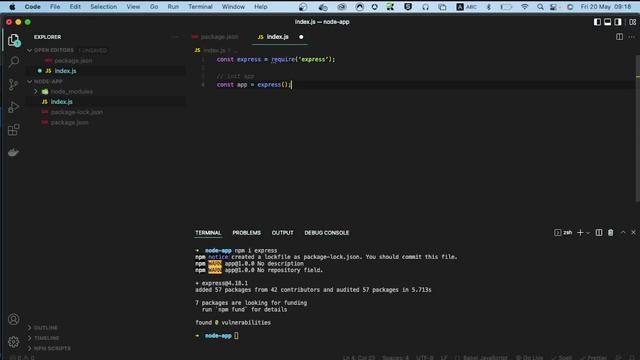Open the File menu
Image resolution: width=640 pixels, height=360 pixels.
tap(55, 7)
